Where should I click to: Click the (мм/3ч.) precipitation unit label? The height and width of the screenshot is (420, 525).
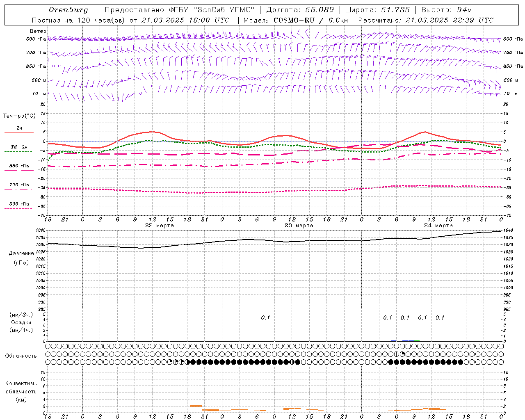click(21, 315)
